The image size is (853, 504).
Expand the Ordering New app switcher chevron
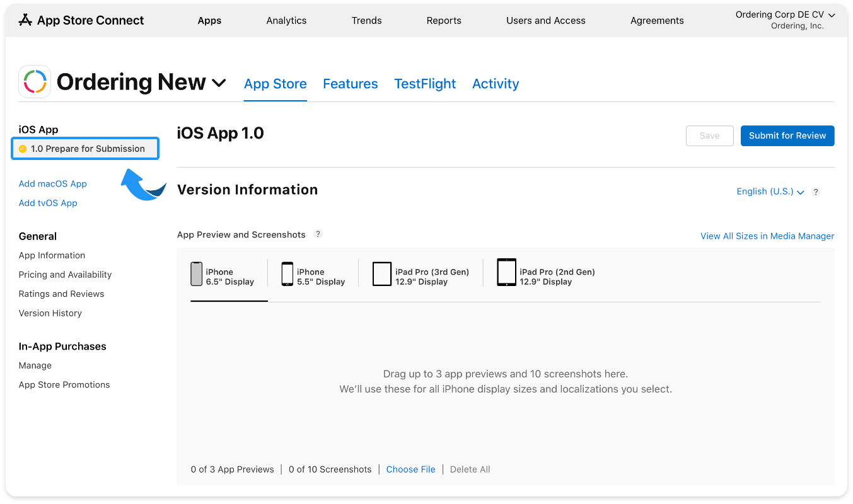tap(219, 83)
